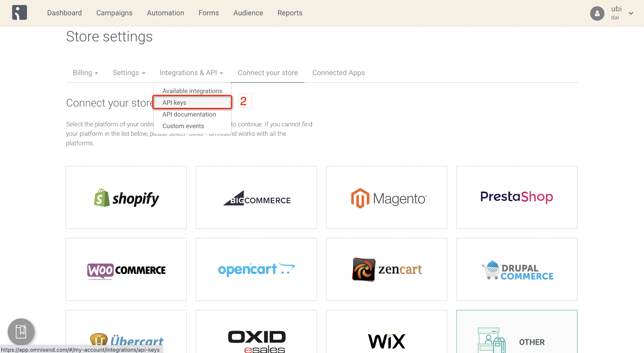Pick the WooCommerce platform card

click(126, 269)
